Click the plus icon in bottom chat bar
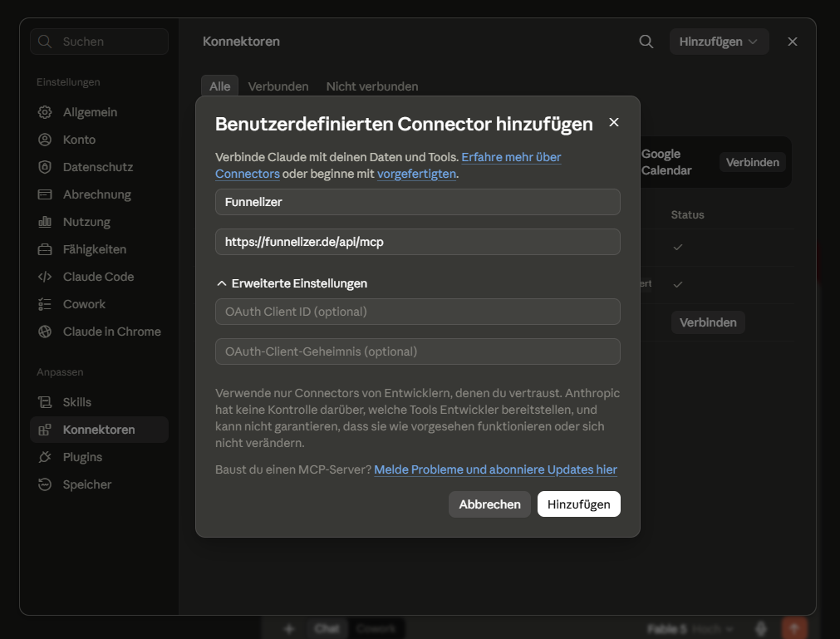Image resolution: width=840 pixels, height=639 pixels. (x=289, y=628)
